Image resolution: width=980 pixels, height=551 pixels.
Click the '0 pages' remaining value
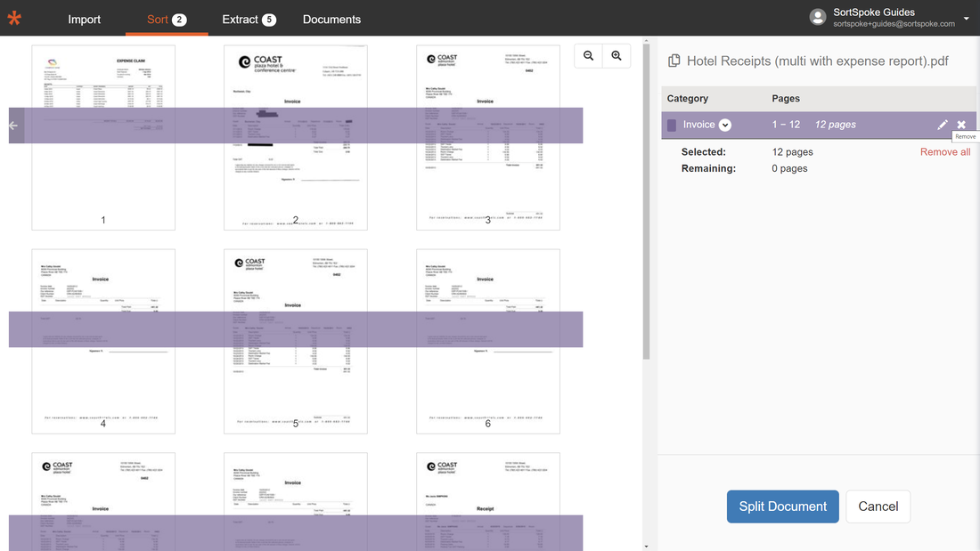tap(789, 168)
